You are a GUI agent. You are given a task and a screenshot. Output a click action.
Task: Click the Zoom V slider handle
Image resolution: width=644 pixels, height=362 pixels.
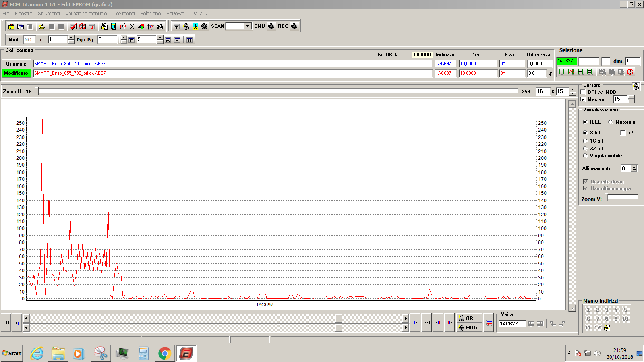click(x=607, y=198)
